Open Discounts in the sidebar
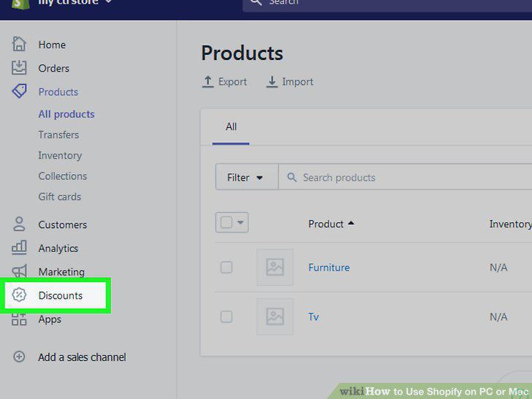The image size is (532, 399). (61, 295)
